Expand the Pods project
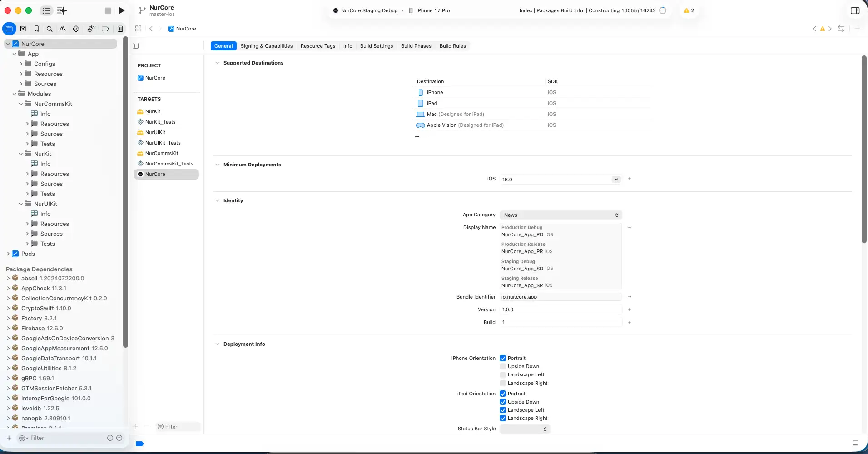This screenshot has height=454, width=868. pos(8,254)
